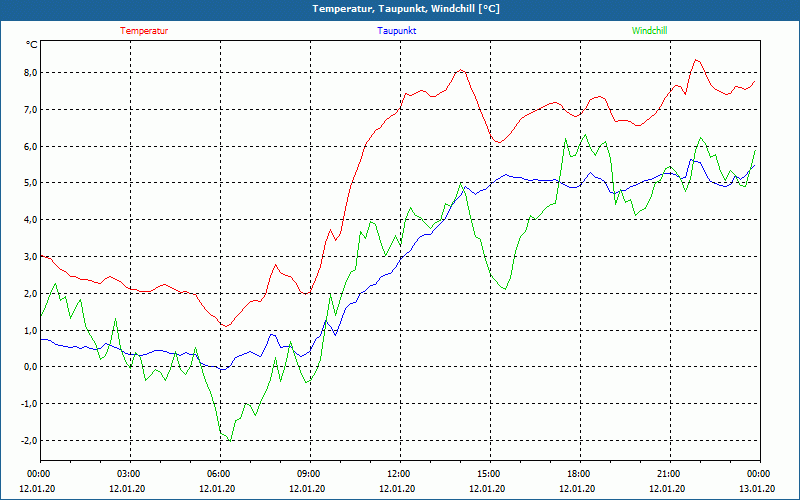The image size is (800, 500).
Task: Click the 12:00 time axis label
Action: [400, 474]
